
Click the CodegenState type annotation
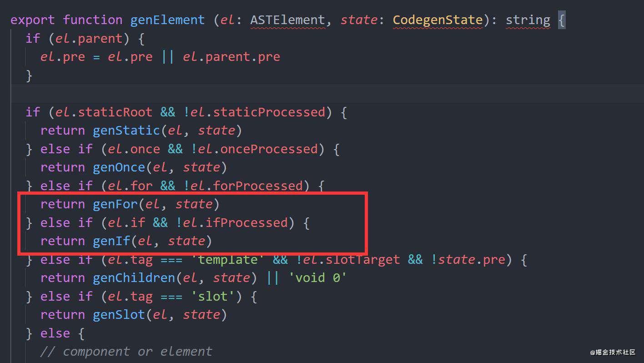point(438,20)
